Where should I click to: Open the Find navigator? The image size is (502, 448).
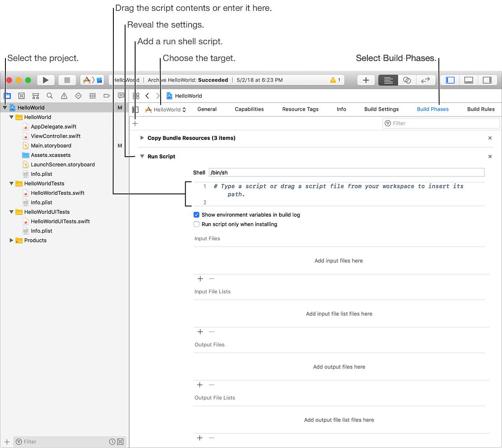[x=50, y=96]
